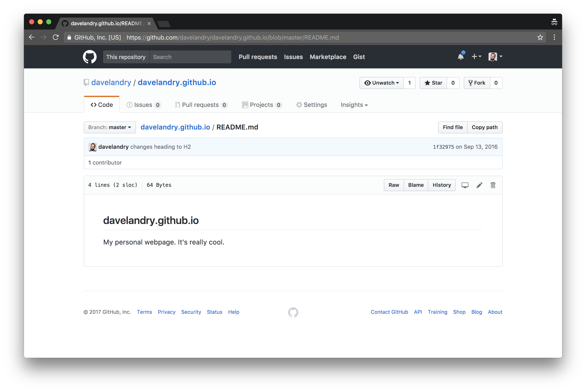Click davelandry.github.io breadcrumb link
Viewport: 586px width, 392px height.
(x=175, y=127)
